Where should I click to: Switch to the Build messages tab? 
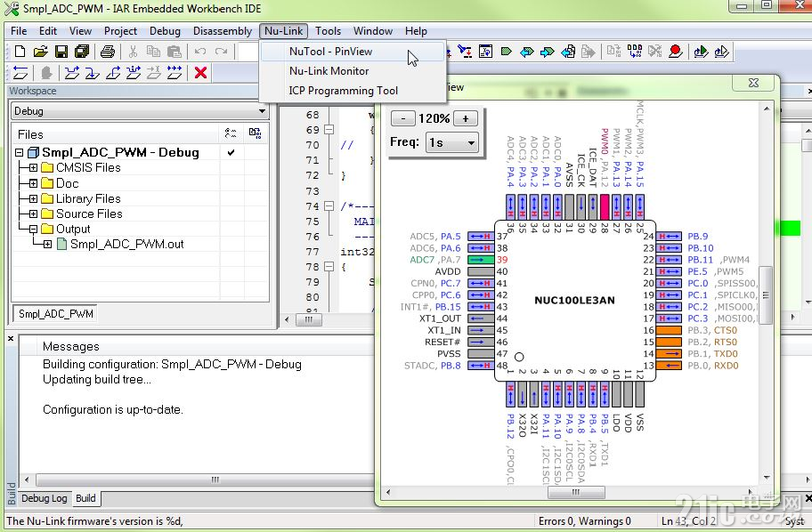[86, 498]
